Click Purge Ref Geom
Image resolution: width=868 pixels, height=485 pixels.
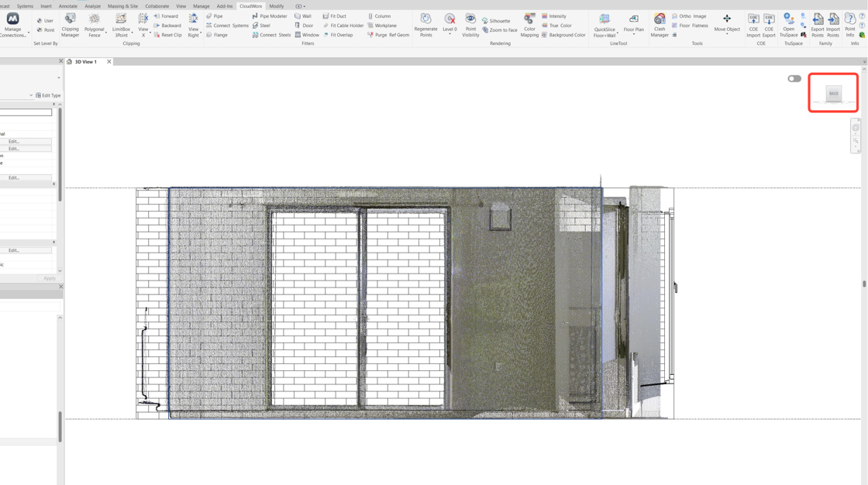(388, 35)
